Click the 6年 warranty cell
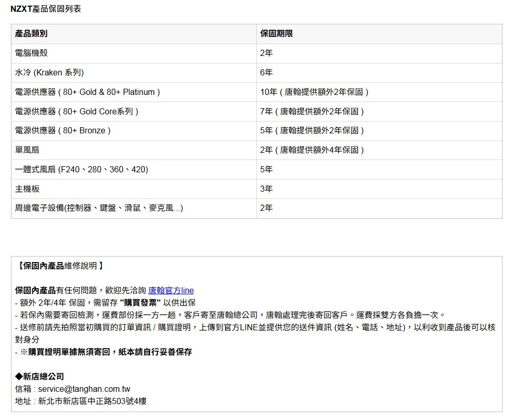This screenshot has height=420, width=509. pos(379,73)
